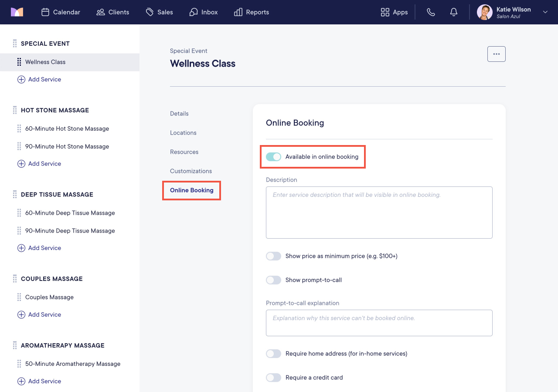558x392 pixels.
Task: Click the app logo in top navigation
Action: pos(17,12)
